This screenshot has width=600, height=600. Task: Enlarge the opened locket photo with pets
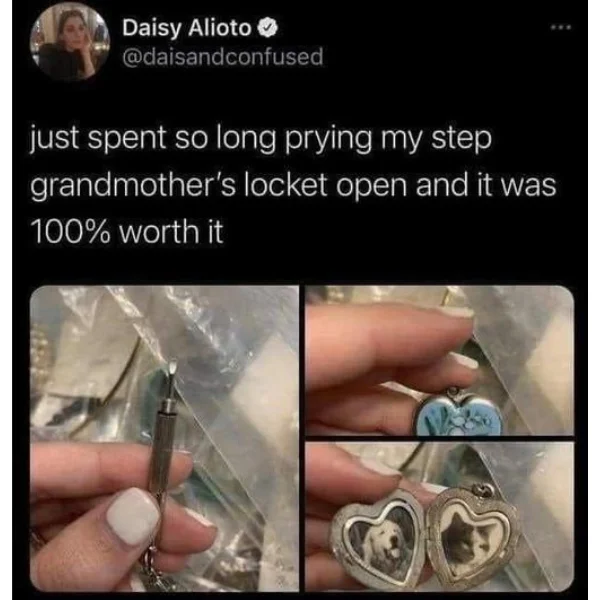pyautogui.click(x=439, y=516)
